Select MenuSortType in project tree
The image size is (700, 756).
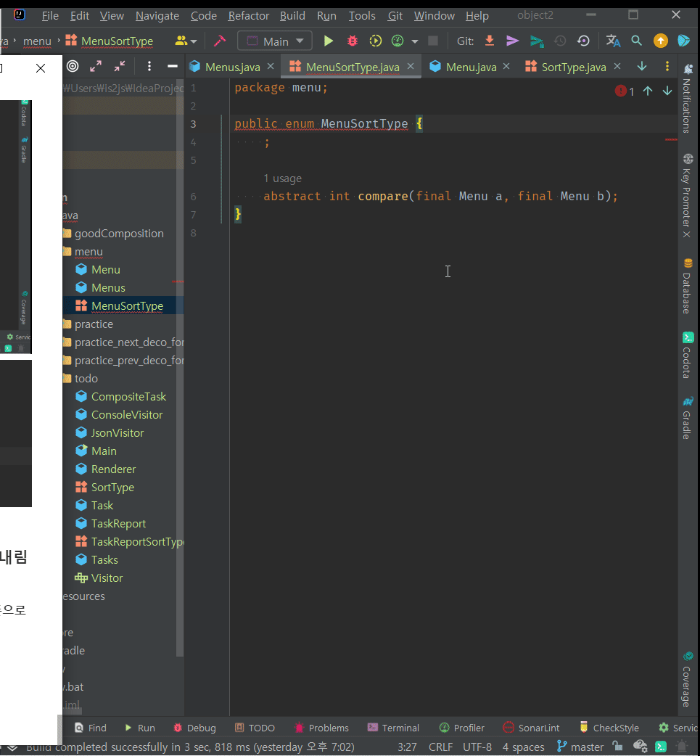point(127,305)
